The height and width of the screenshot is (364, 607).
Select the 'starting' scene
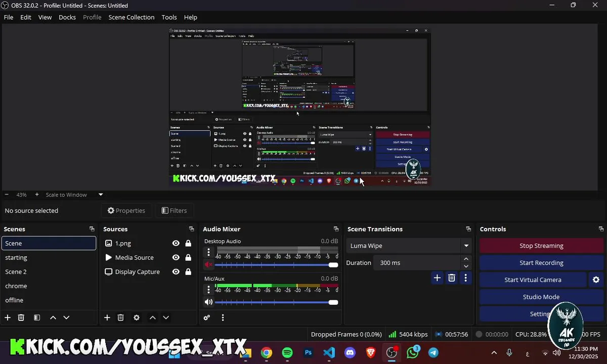click(49, 257)
